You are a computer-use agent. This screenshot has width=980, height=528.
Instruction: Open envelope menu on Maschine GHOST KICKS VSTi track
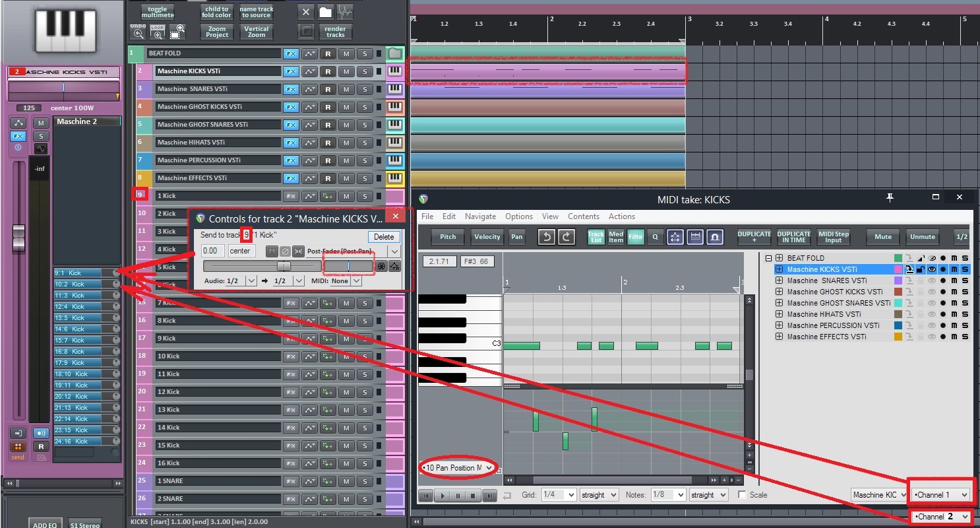(309, 107)
